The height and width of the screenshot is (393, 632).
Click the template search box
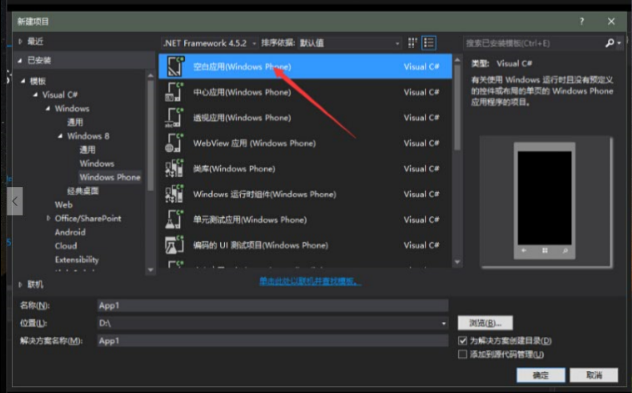[534, 43]
